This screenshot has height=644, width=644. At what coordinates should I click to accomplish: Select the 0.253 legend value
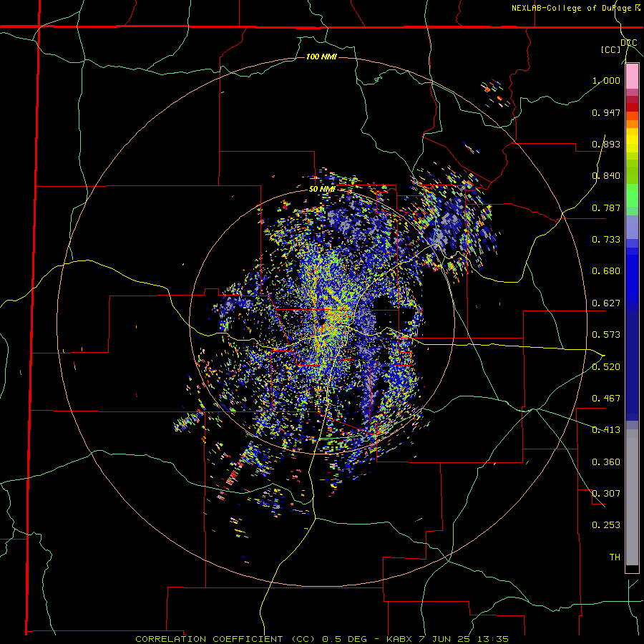[606, 525]
